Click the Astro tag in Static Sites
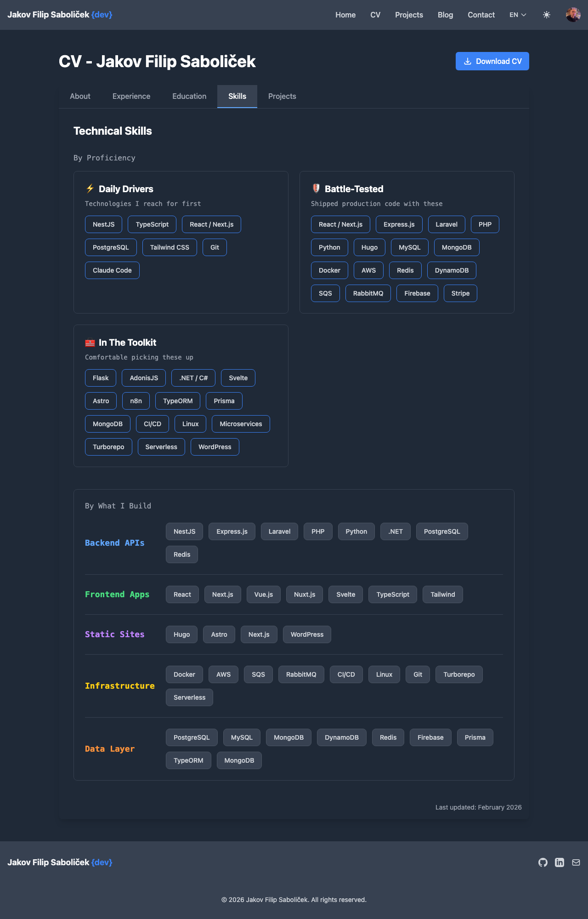The image size is (588, 919). (x=219, y=634)
